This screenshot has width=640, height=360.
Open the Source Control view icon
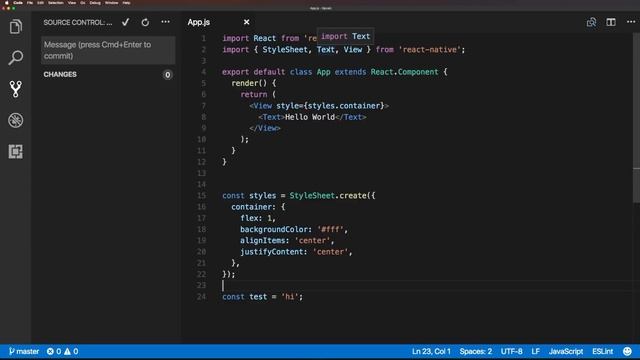pos(16,89)
